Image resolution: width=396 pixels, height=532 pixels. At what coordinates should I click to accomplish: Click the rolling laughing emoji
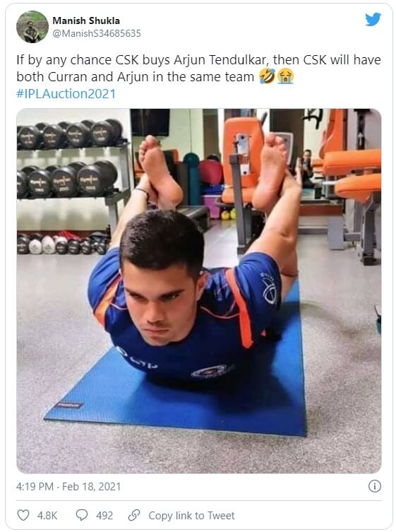click(x=267, y=77)
